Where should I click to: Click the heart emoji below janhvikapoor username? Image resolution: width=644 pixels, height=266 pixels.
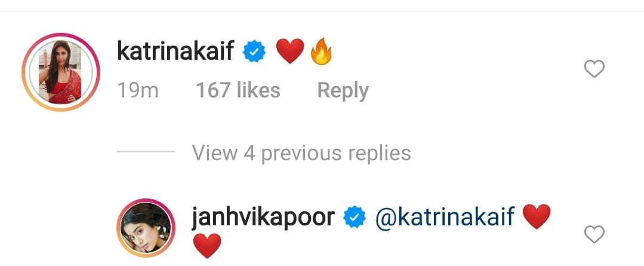point(207,246)
